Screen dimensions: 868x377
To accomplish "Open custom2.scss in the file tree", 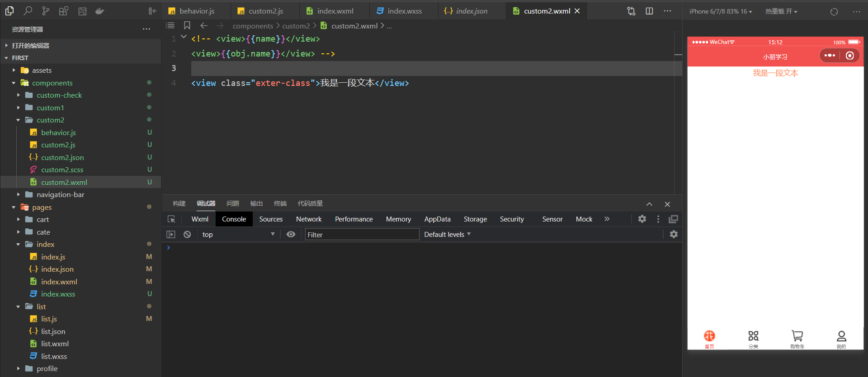I will click(62, 170).
